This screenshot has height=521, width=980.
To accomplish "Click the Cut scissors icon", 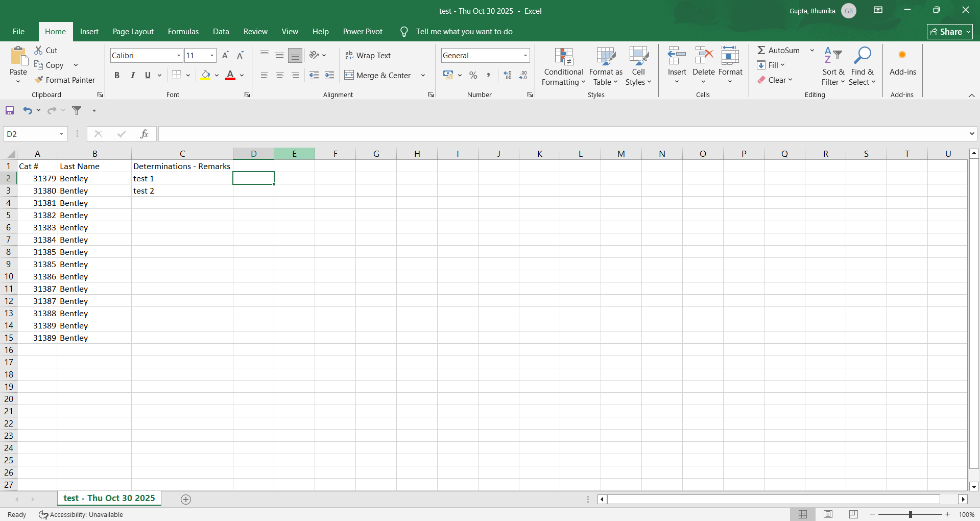I will (38, 50).
